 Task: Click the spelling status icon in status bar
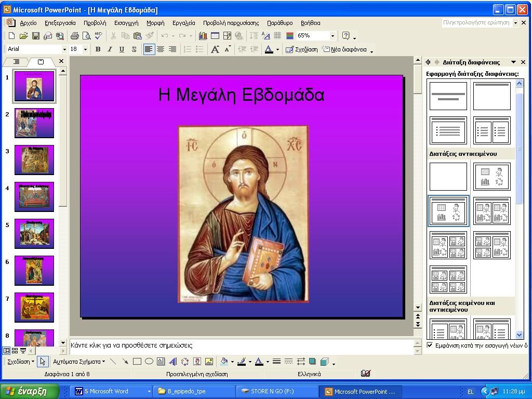[365, 374]
